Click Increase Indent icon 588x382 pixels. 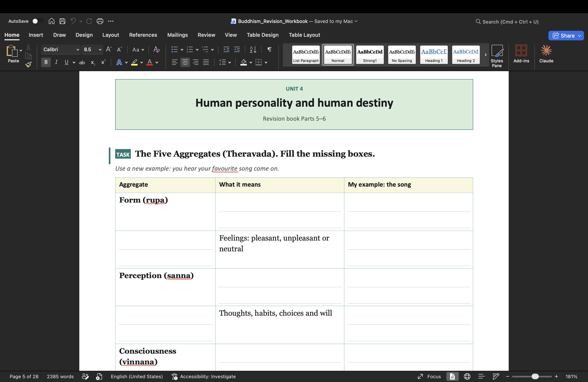click(237, 49)
